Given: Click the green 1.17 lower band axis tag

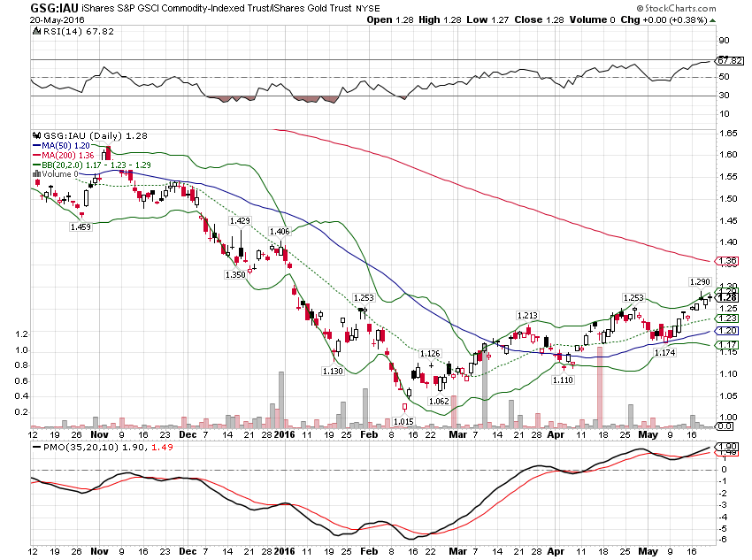Looking at the screenshot, I should click(x=727, y=345).
